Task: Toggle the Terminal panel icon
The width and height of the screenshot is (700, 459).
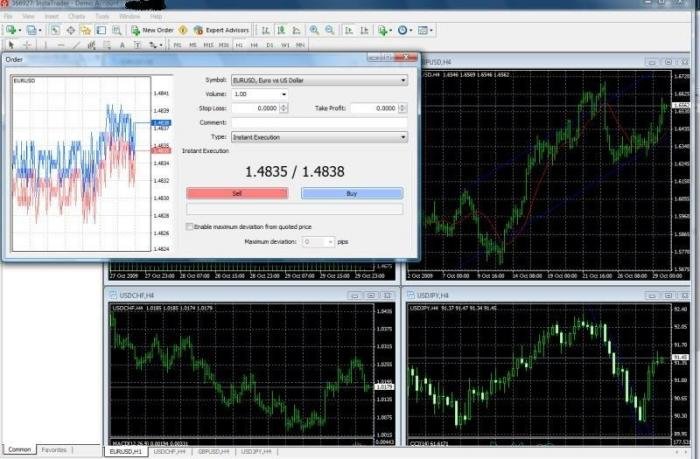Action: pos(101,30)
